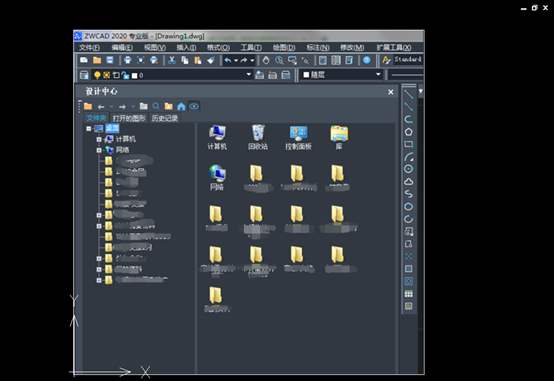The image size is (554, 381).
Task: Collapse the 桌面 tree node
Action: [x=89, y=129]
